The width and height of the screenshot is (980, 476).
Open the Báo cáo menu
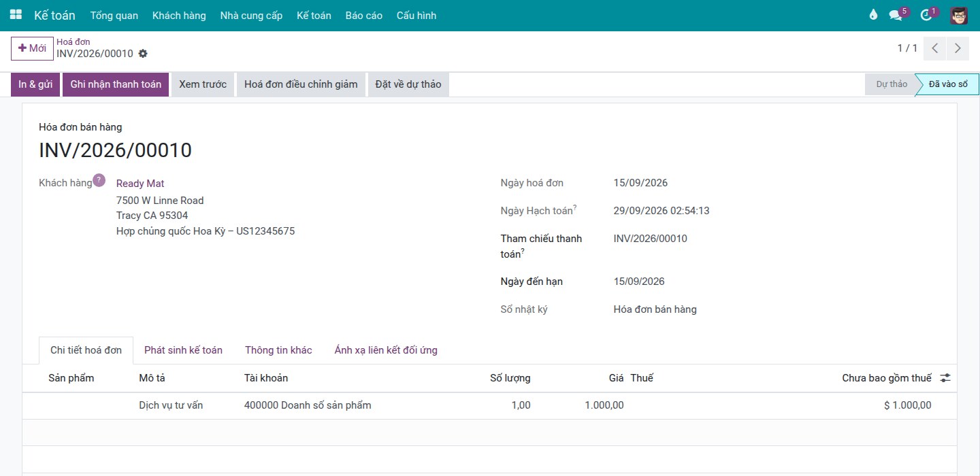click(x=363, y=15)
